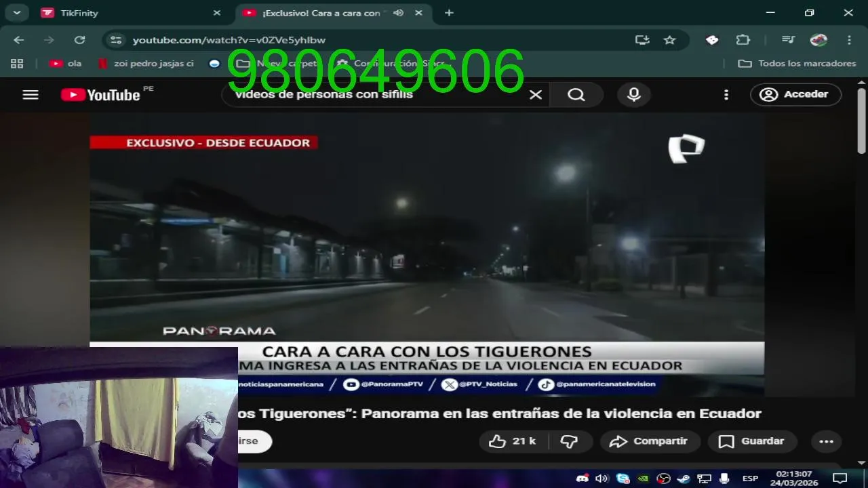Image resolution: width=868 pixels, height=488 pixels.
Task: Open the extension icon left of Extensions
Action: click(x=712, y=40)
